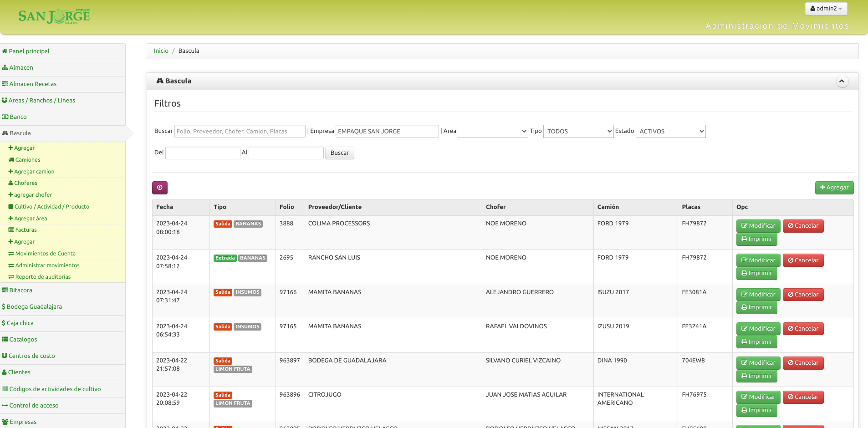The image size is (868, 428).
Task: Cancel folio 97166 record
Action: click(803, 295)
